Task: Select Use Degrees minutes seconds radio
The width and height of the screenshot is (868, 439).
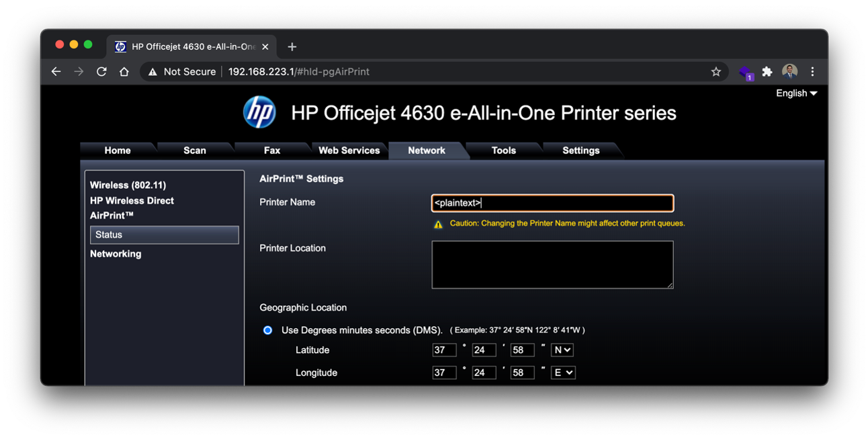Action: point(267,330)
